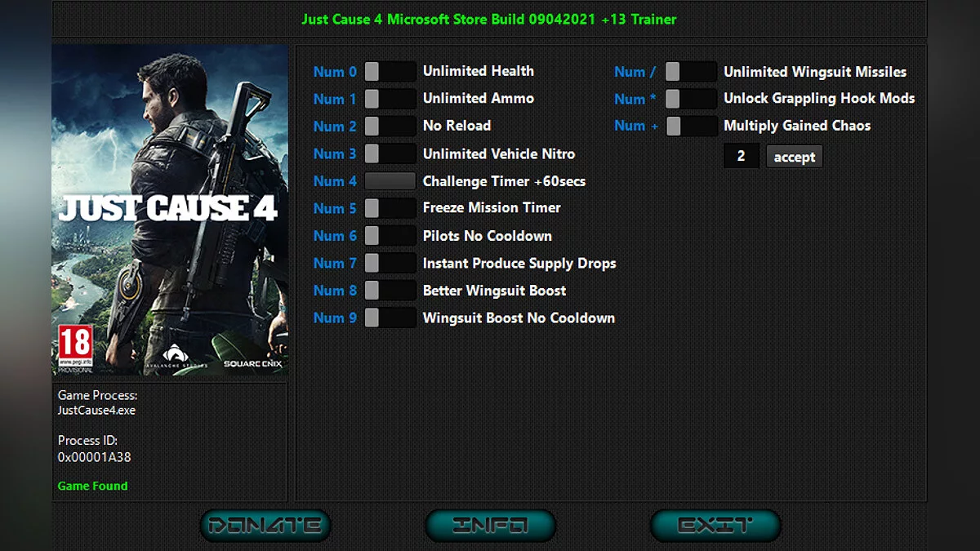Open the Donate page
This screenshot has height=551, width=980.
click(x=265, y=525)
